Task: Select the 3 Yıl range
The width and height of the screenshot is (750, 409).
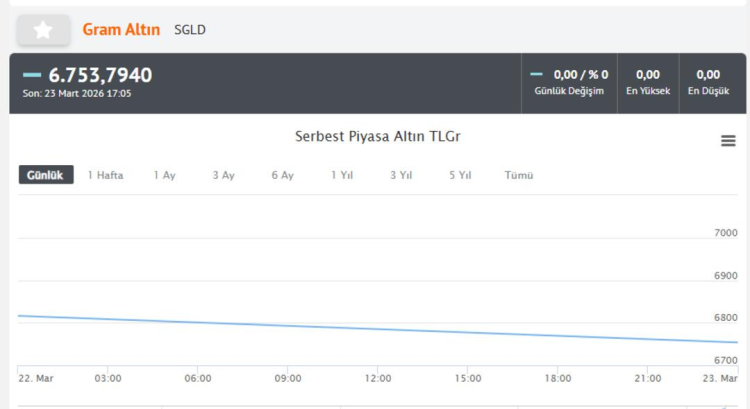Action: [401, 175]
